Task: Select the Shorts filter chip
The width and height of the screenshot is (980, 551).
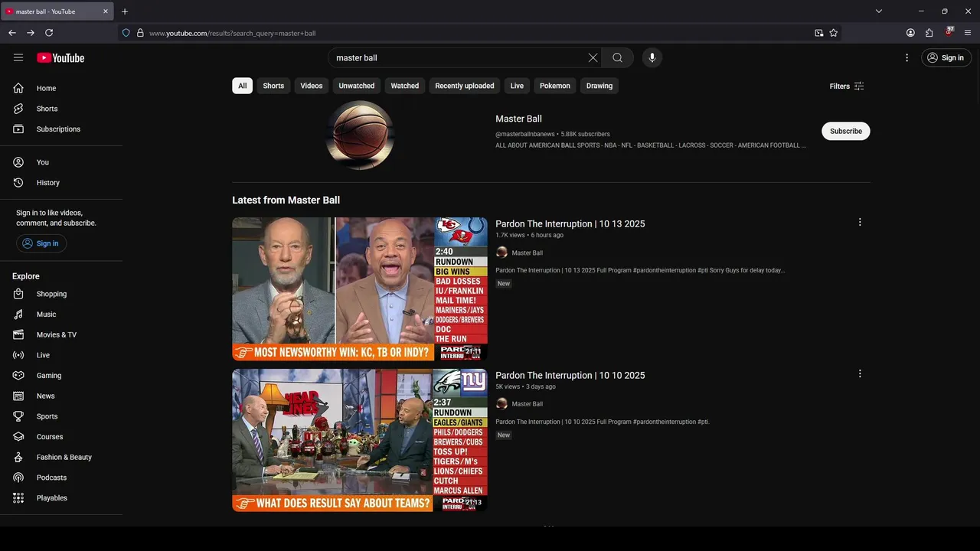Action: 273,86
